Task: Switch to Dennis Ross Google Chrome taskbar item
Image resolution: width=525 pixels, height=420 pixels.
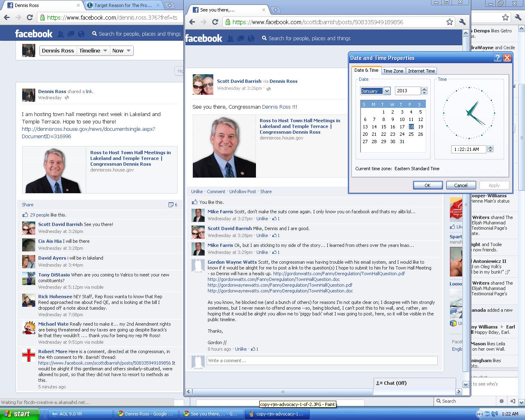Action: (146, 414)
